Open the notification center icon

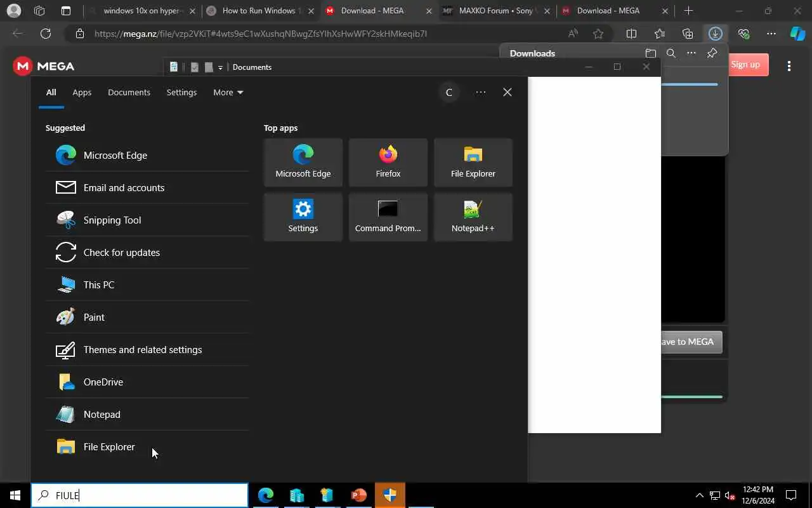coord(791,495)
